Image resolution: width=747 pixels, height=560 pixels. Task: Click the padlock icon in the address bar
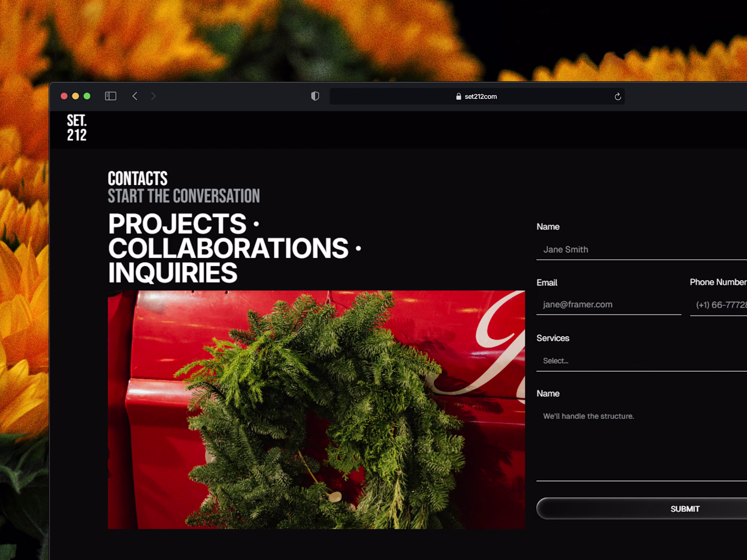[458, 97]
